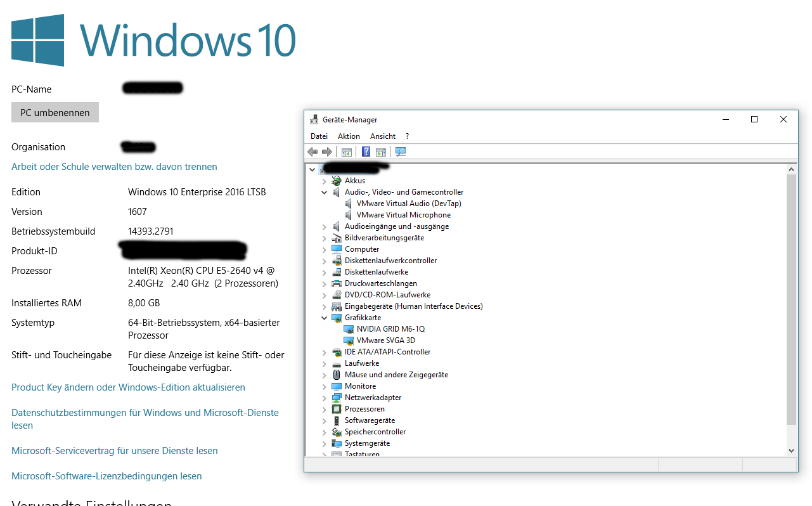Screen dimensions: 812x506
Task: Select the Monitore category icon
Action: pos(337,386)
